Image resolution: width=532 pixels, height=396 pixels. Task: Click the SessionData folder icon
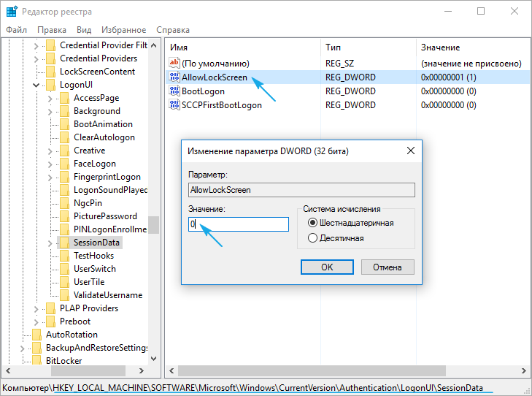64,243
